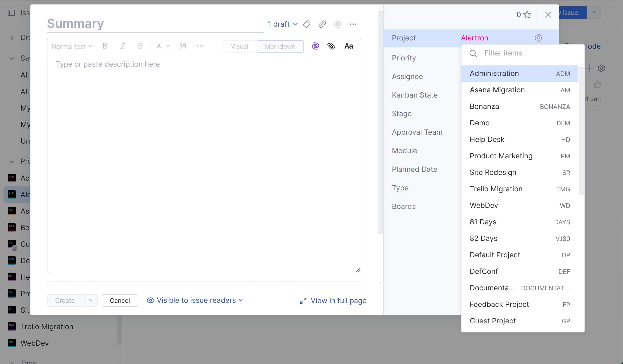
Task: Add labels using the tag icon
Action: click(307, 24)
